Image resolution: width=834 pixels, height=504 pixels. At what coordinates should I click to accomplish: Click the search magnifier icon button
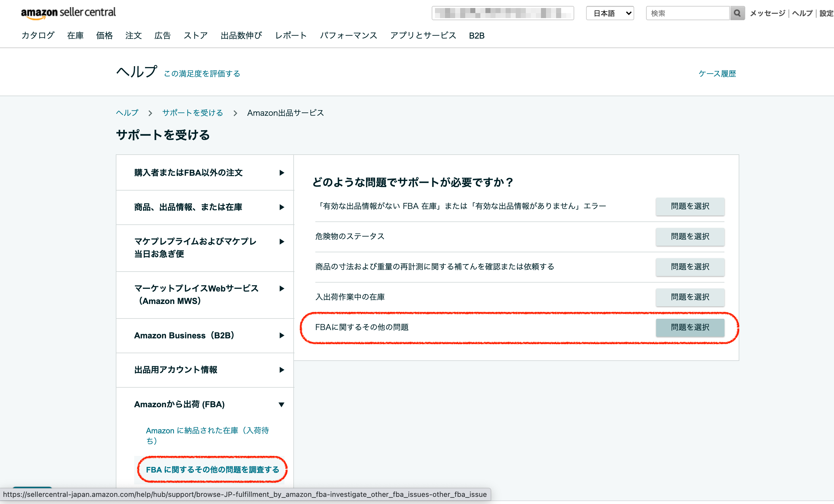coord(737,13)
